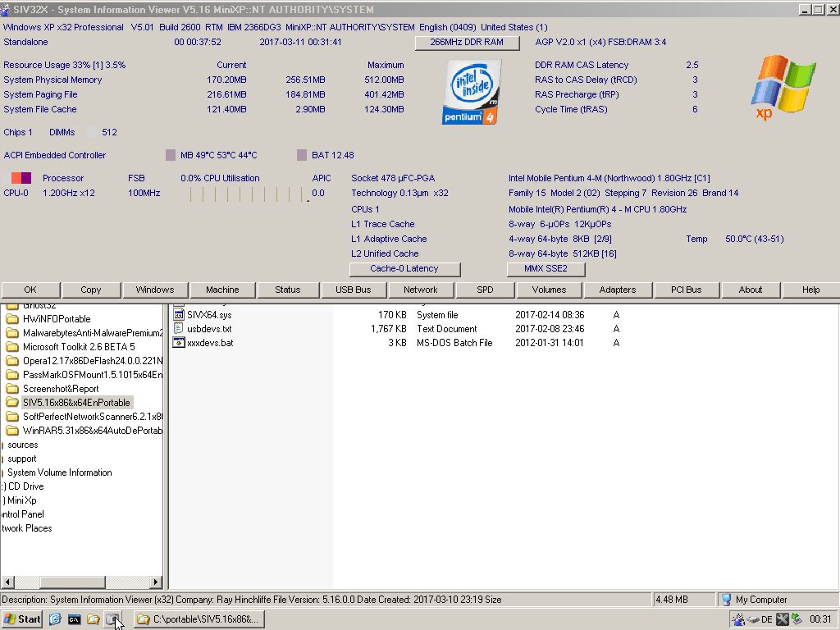Click the Network Places tree item
This screenshot has height=630, width=840.
click(27, 528)
